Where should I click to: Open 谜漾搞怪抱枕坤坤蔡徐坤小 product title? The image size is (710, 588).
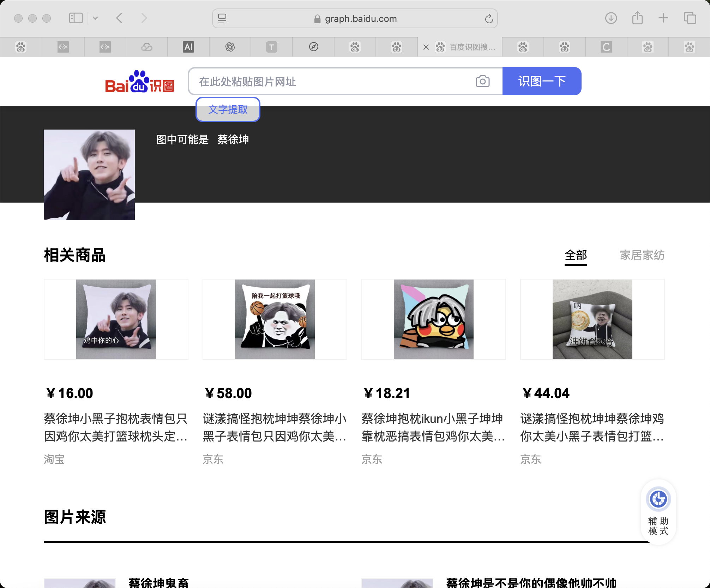[275, 427]
